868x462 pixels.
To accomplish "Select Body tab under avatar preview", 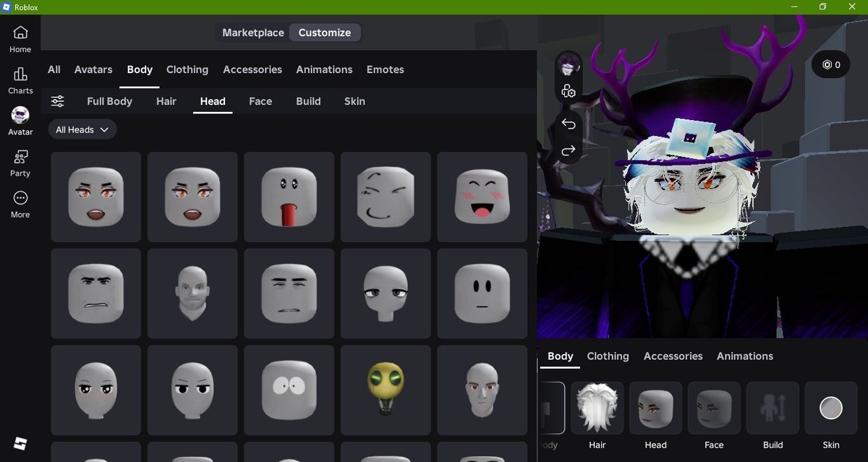I will pos(561,356).
